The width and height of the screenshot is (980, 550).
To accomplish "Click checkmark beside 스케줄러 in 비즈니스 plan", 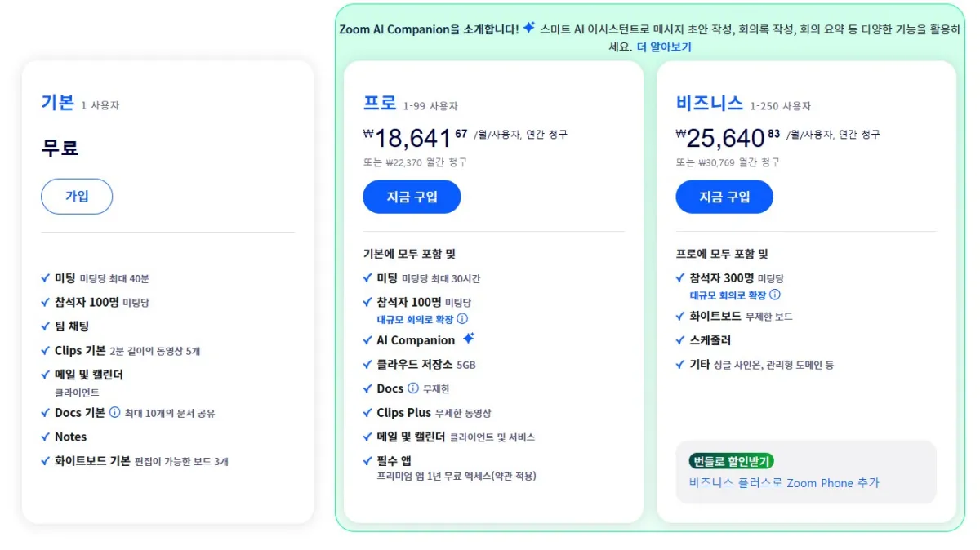I will click(679, 340).
